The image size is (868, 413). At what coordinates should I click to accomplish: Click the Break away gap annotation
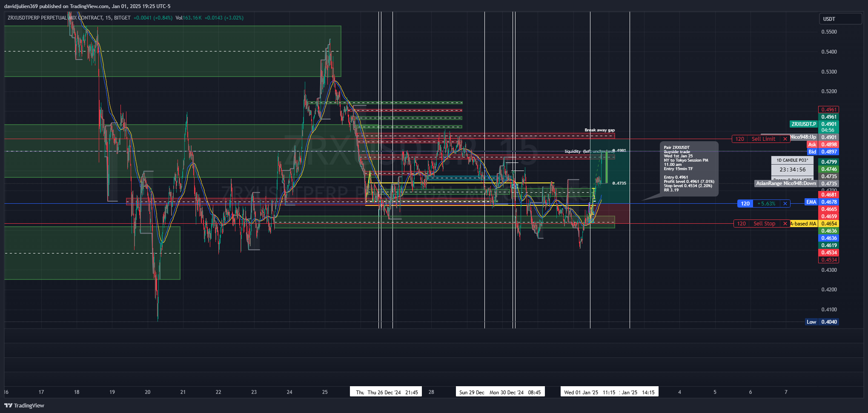[x=599, y=130]
